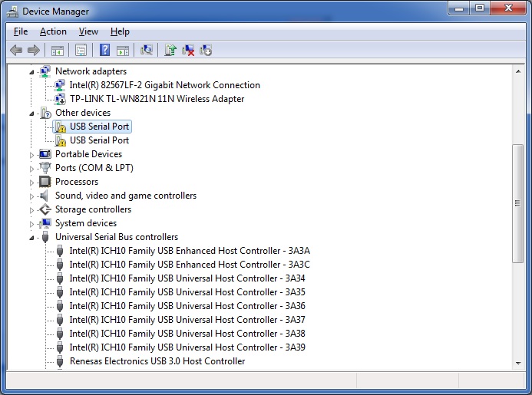Open the Action menu
This screenshot has width=532, height=395.
[53, 31]
